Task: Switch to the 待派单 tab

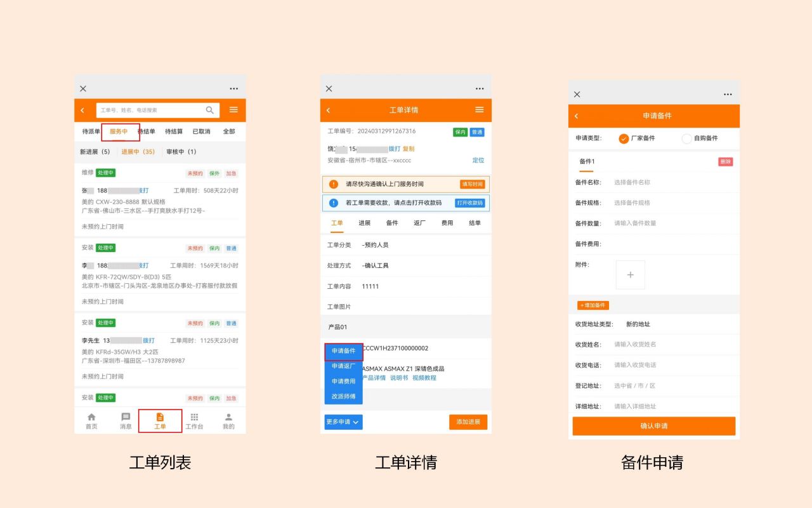Action: [91, 131]
